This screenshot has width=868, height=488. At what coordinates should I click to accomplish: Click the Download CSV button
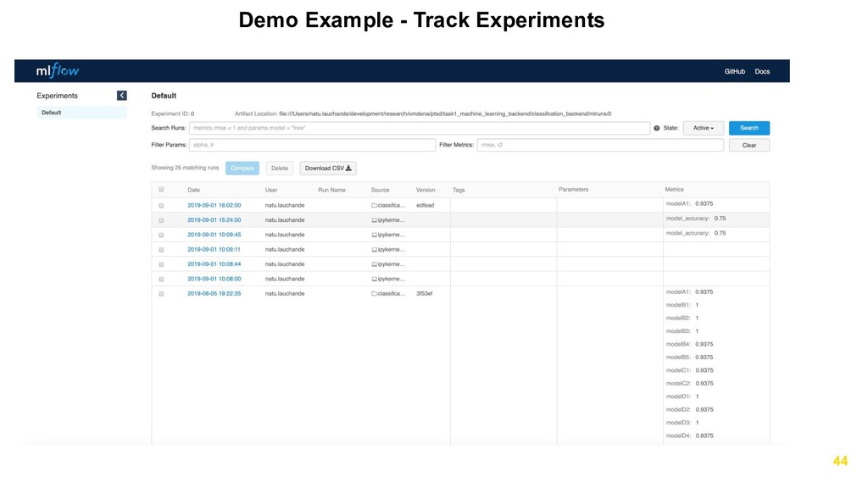click(x=328, y=169)
